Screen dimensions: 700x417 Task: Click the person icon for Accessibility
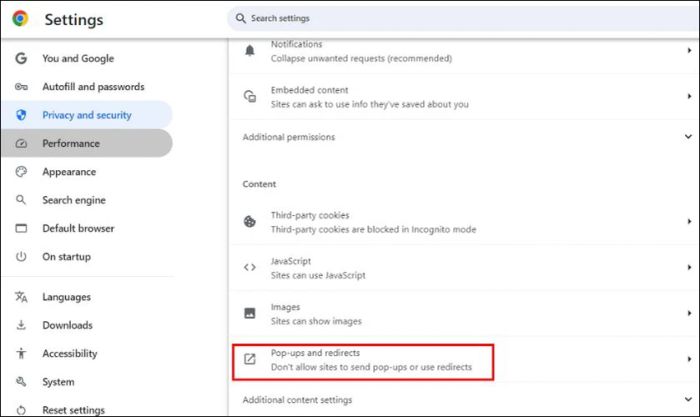21,354
